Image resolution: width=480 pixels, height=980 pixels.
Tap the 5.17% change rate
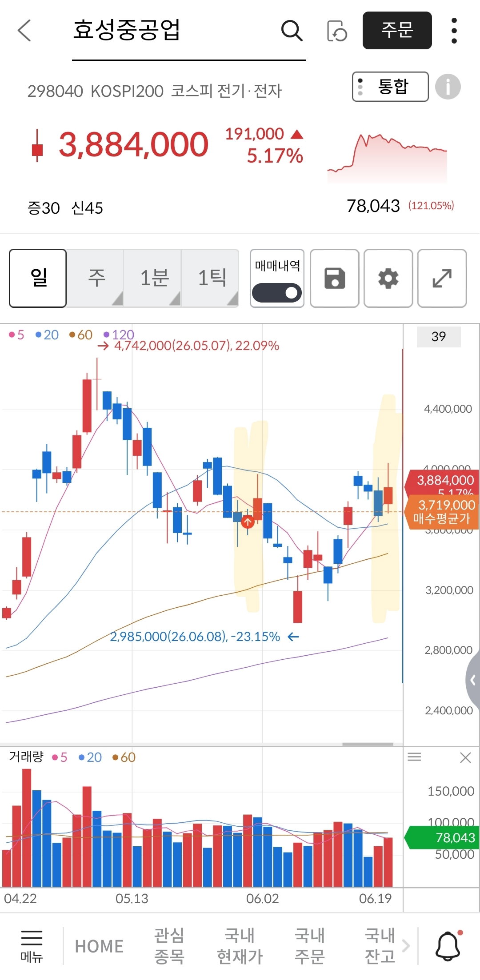click(275, 156)
